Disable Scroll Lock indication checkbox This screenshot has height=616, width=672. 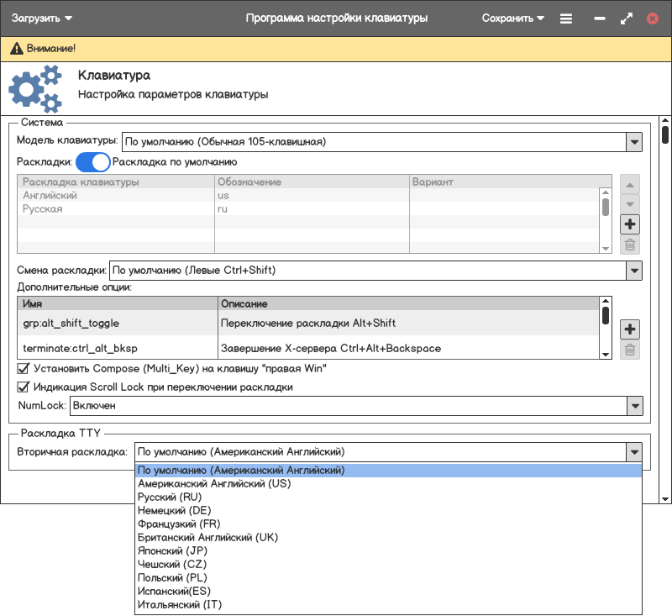point(24,387)
